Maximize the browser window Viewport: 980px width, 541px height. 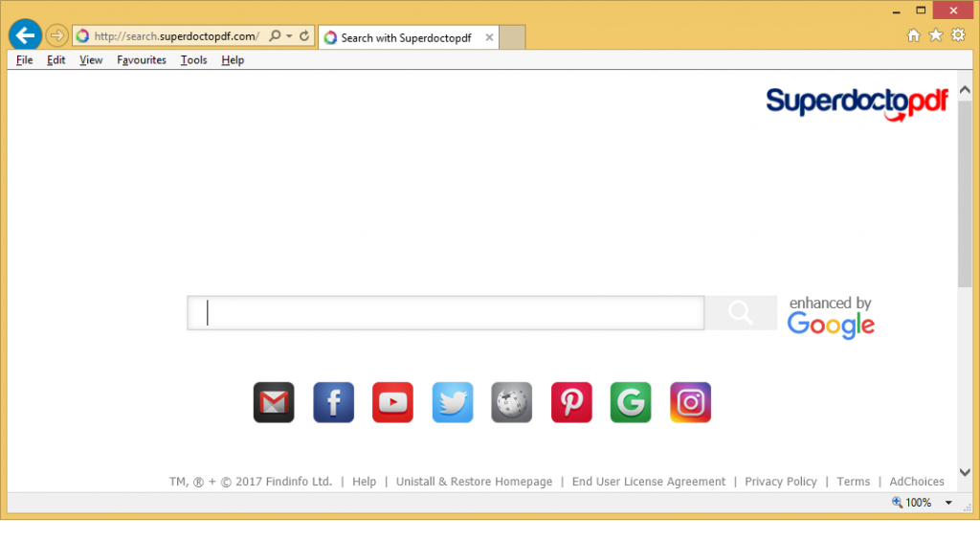[x=921, y=10]
